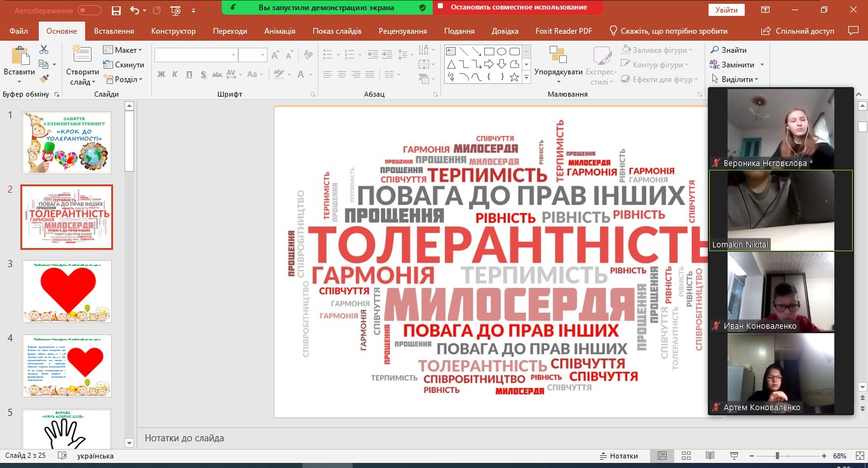Switch to Normal view in status bar

pyautogui.click(x=661, y=456)
